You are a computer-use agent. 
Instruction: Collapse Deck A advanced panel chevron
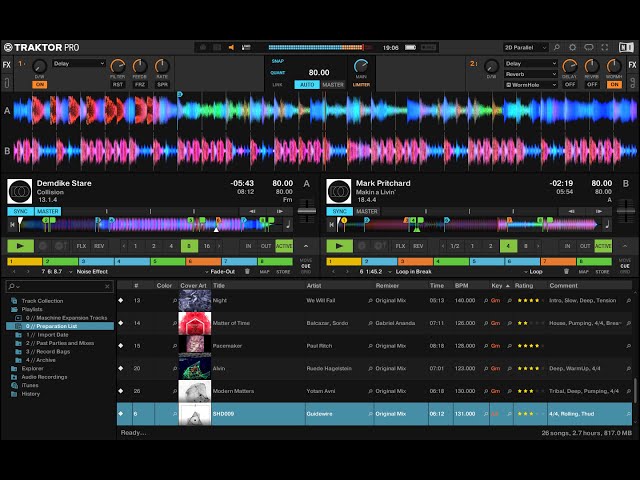click(306, 246)
